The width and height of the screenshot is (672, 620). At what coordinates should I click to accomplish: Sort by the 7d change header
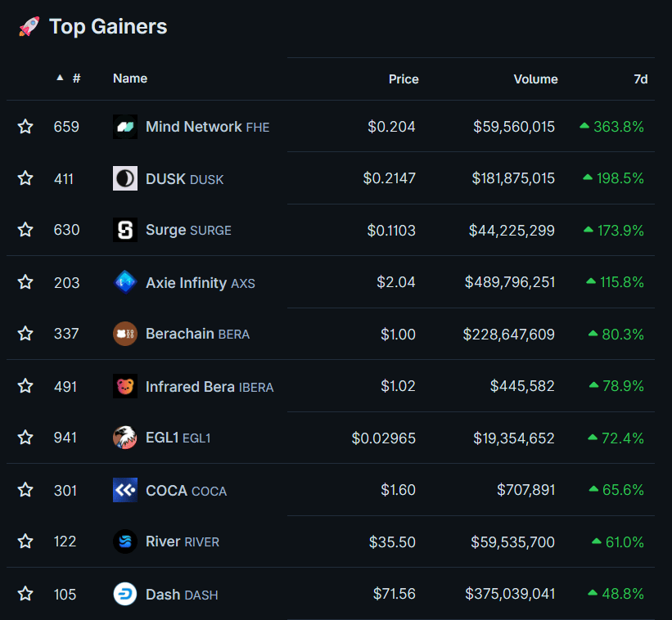pos(641,79)
